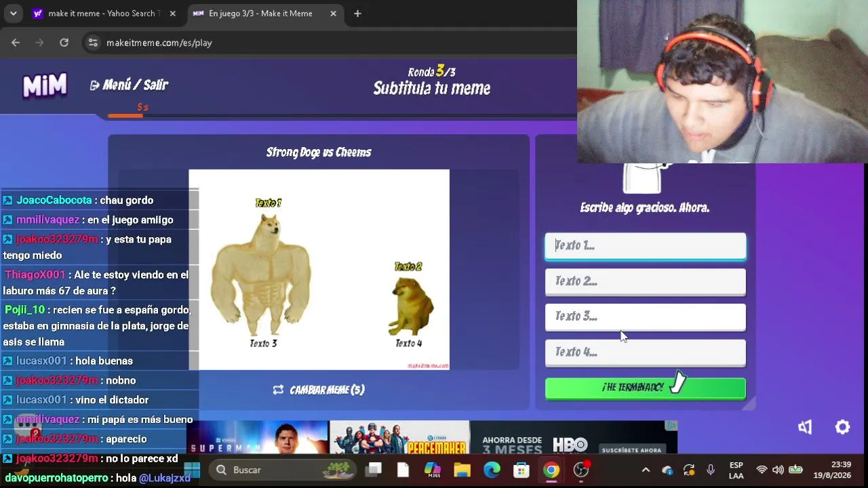Image resolution: width=868 pixels, height=488 pixels.
Task: Close the Make it Meme tab
Action: tap(333, 14)
